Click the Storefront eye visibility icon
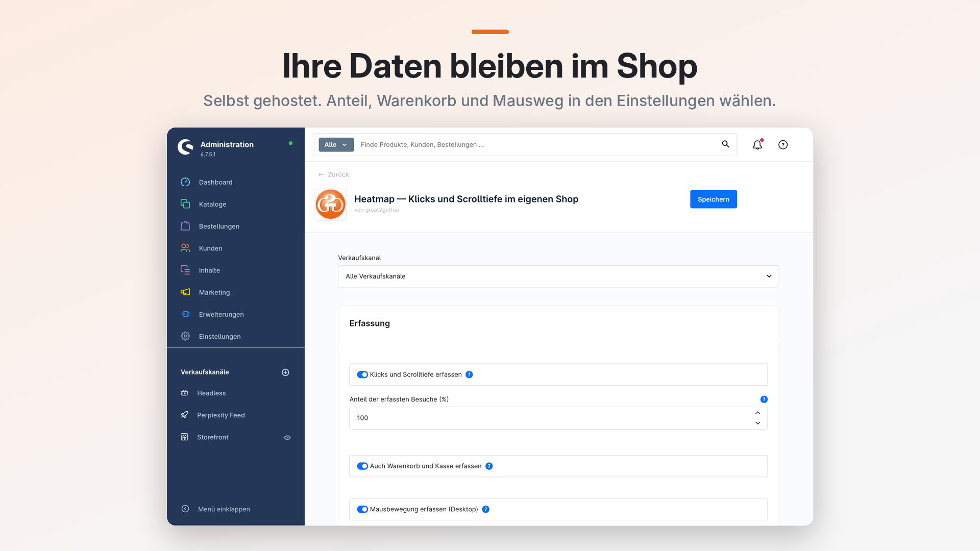Viewport: 980px width, 551px height. (x=287, y=438)
